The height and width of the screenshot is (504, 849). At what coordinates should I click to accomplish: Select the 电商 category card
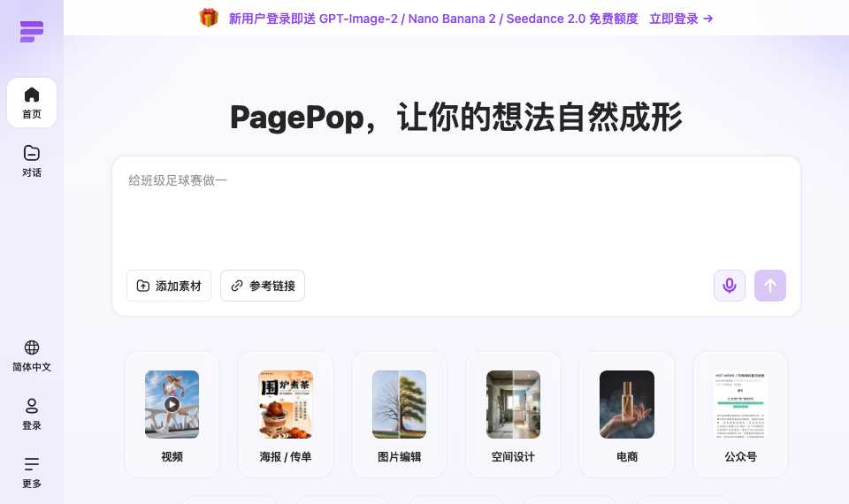[x=627, y=415]
